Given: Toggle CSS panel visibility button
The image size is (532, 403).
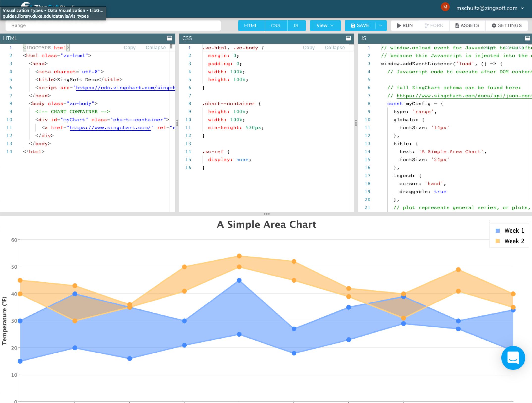Looking at the screenshot, I should [x=275, y=25].
